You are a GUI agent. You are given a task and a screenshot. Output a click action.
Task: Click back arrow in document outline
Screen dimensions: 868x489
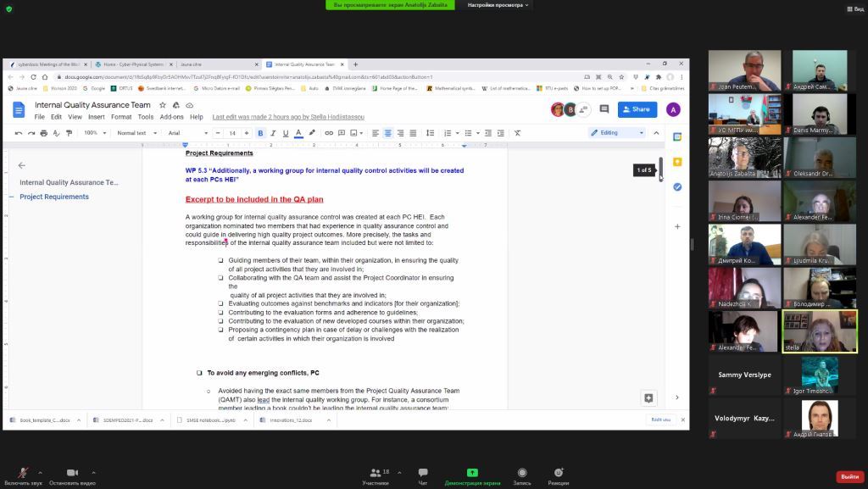pyautogui.click(x=22, y=165)
